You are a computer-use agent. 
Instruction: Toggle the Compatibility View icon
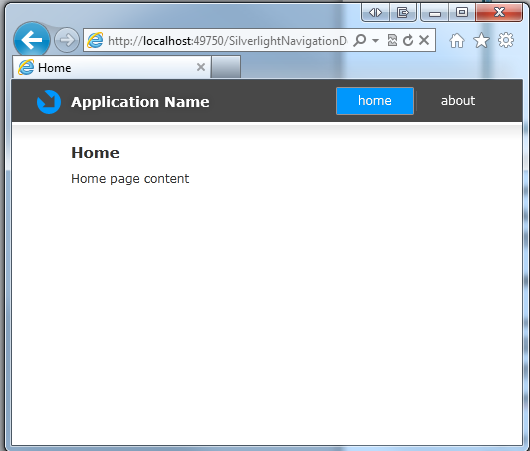point(392,41)
